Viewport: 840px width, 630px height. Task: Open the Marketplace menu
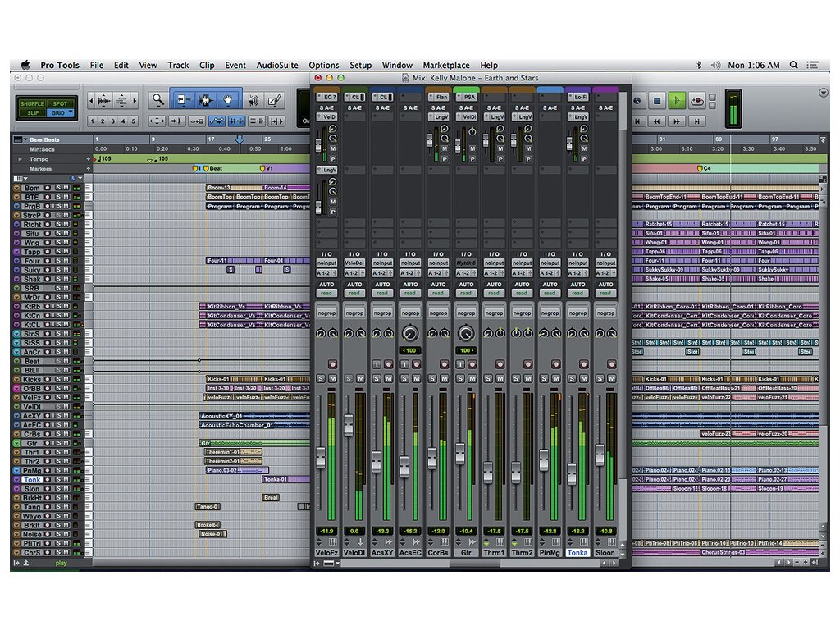pyautogui.click(x=446, y=65)
